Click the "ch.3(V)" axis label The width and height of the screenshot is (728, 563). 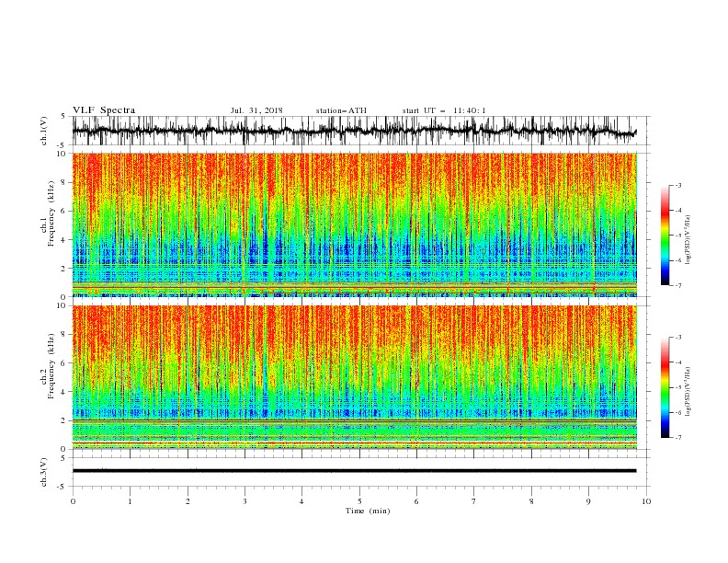click(x=43, y=472)
